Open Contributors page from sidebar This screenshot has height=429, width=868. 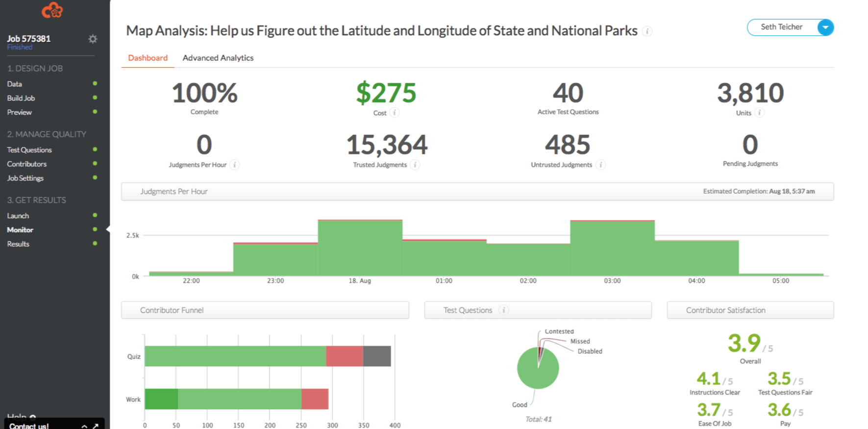(x=27, y=164)
